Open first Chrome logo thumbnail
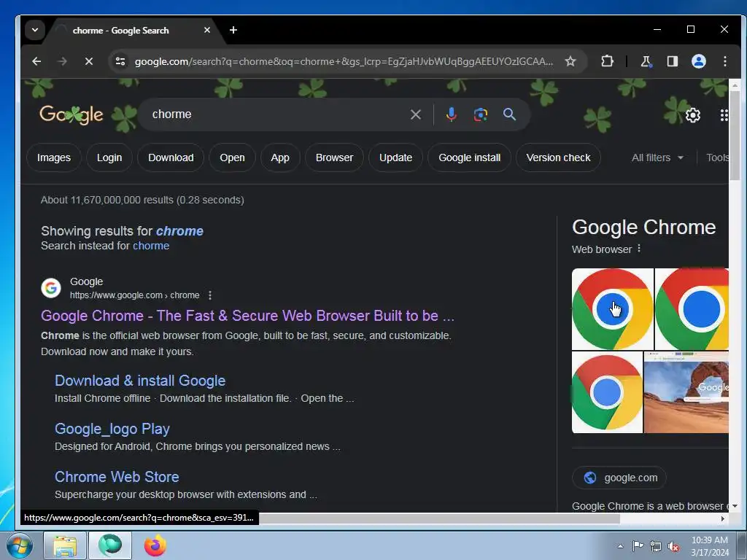The width and height of the screenshot is (747, 560). click(x=612, y=309)
